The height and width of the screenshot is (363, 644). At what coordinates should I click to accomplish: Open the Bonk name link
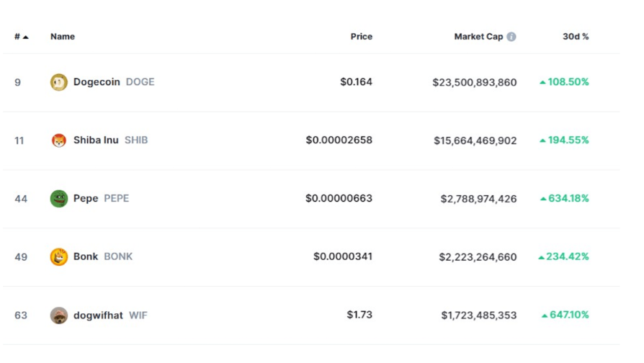[x=86, y=256]
